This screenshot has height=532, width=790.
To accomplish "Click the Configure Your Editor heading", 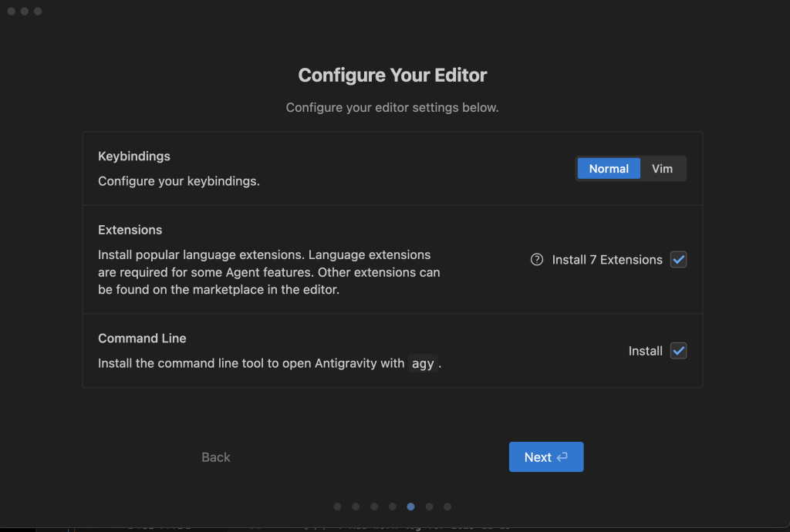I will (x=393, y=76).
